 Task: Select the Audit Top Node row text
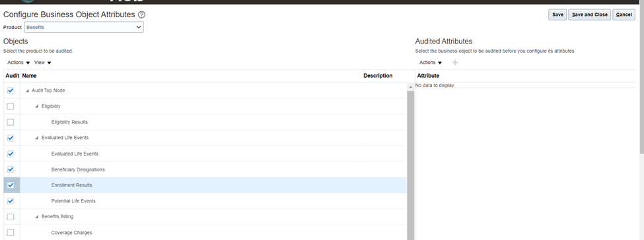[x=48, y=90]
